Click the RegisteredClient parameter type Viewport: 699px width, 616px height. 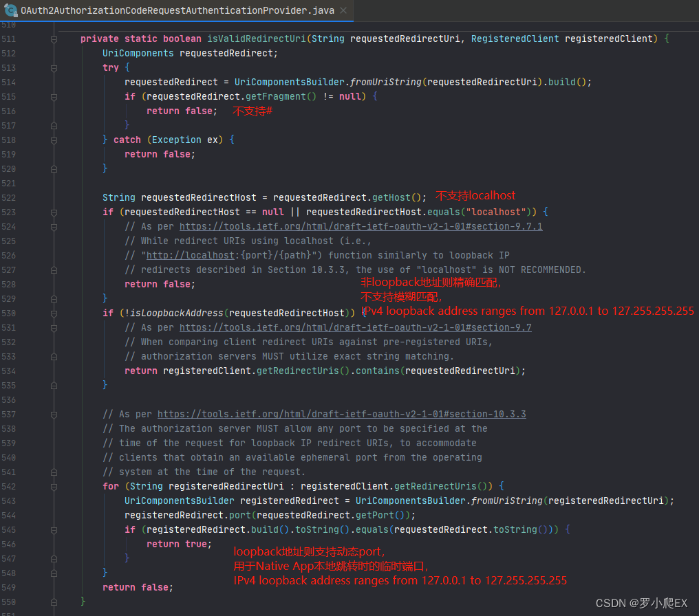(x=515, y=38)
